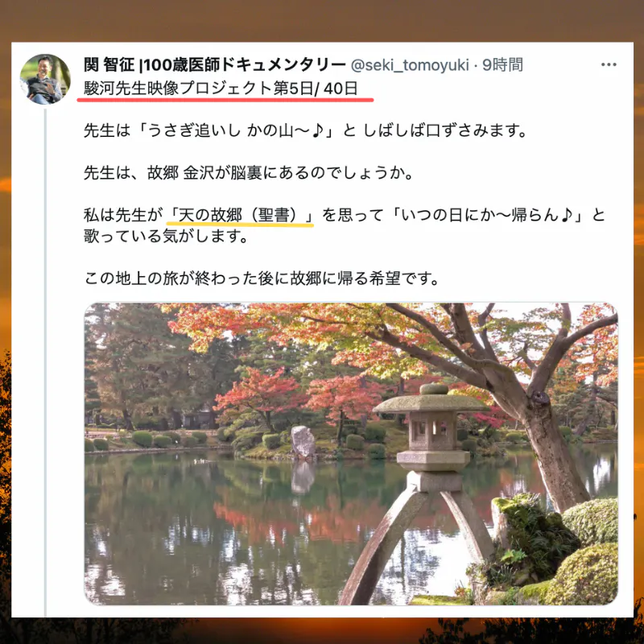Screen dimensions: 644x644
Task: Click the music note after かの山〜
Action: [x=317, y=130]
